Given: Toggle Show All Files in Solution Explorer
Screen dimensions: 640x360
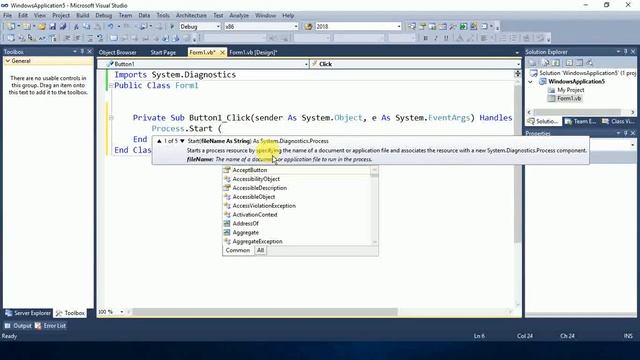Looking at the screenshot, I should pos(546,63).
